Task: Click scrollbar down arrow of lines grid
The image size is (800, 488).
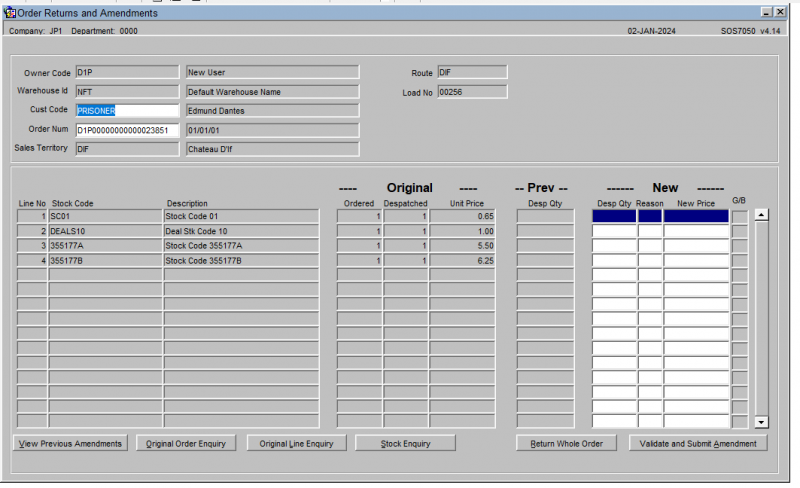Action: point(761,422)
